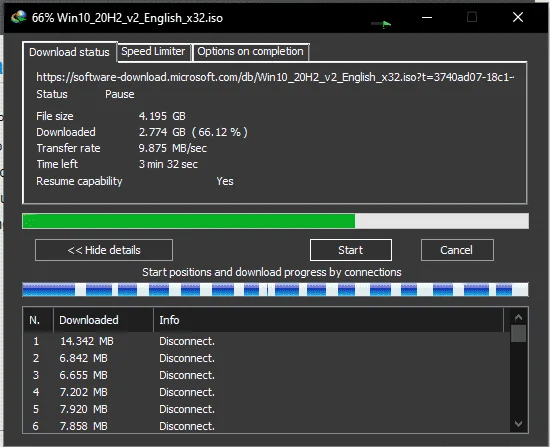The width and height of the screenshot is (550, 447).
Task: Switch to the Download status tab
Action: coord(69,52)
